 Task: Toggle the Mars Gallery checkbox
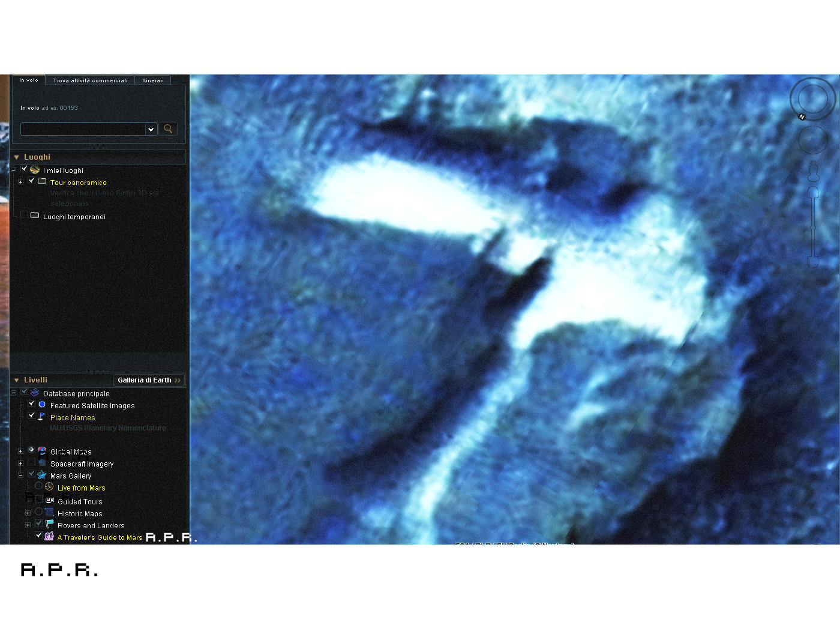click(32, 474)
